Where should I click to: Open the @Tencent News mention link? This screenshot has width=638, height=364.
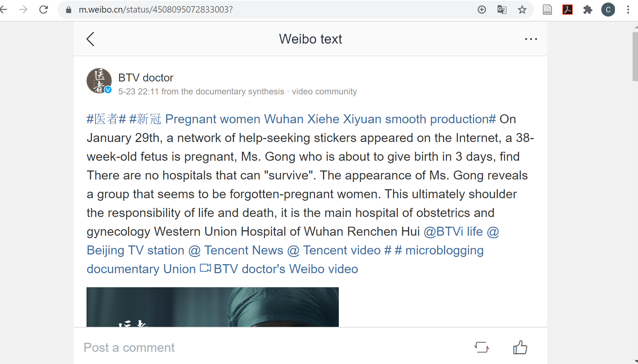pyautogui.click(x=236, y=250)
